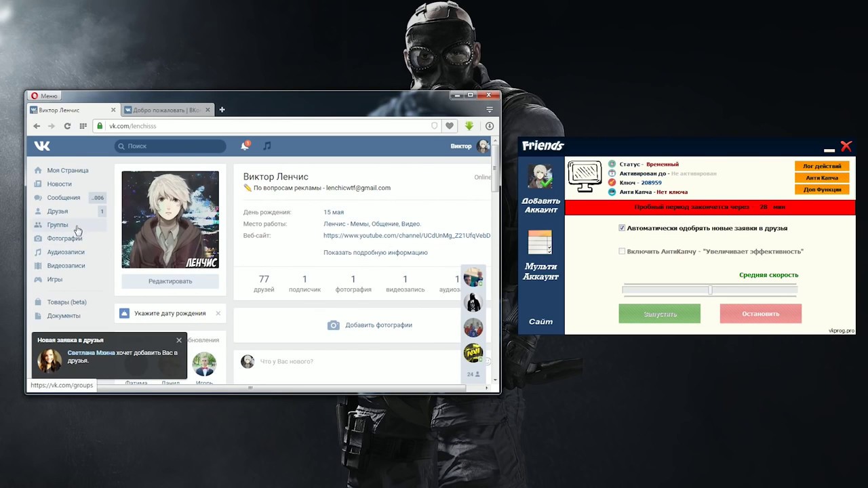This screenshot has width=868, height=488.
Task: Uncheck Автоматически одобрять новые заявки в друзья
Action: [622, 228]
